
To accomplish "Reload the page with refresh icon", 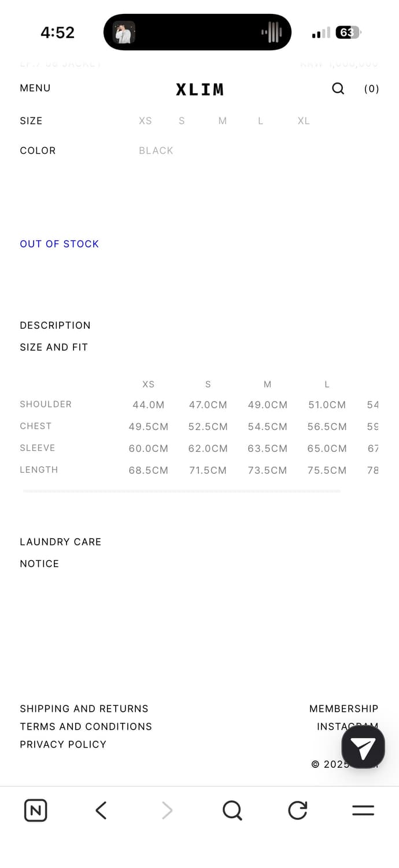I will tap(298, 810).
